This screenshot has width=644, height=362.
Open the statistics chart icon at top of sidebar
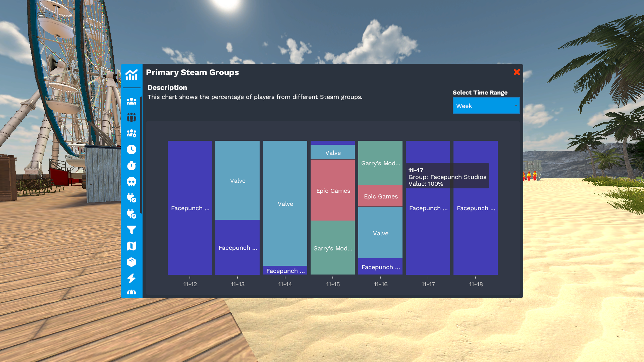(131, 75)
